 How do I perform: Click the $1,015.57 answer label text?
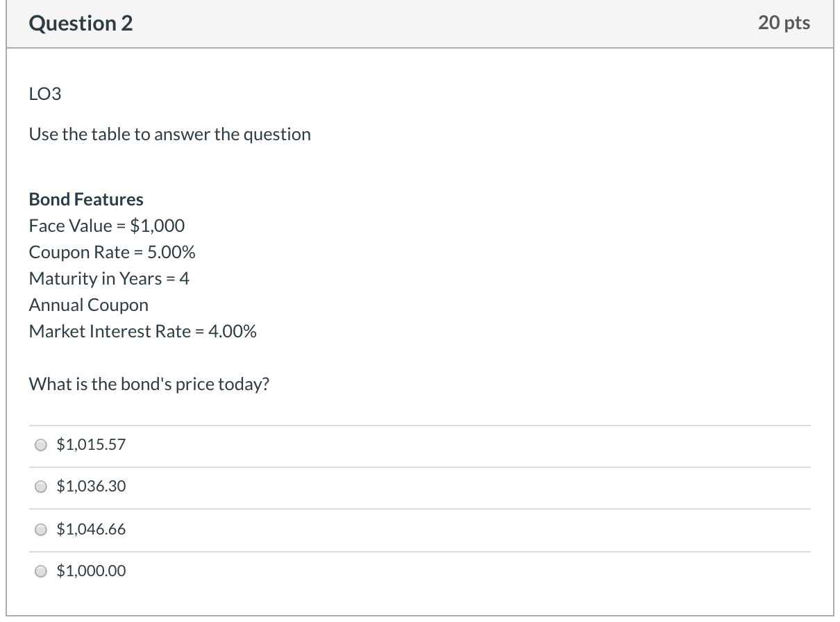click(x=91, y=445)
